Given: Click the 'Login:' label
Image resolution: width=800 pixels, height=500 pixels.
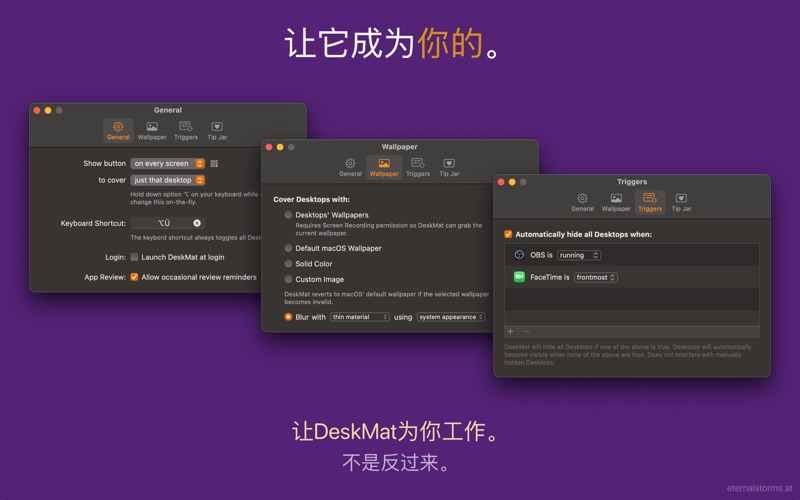Looking at the screenshot, I should click(115, 257).
